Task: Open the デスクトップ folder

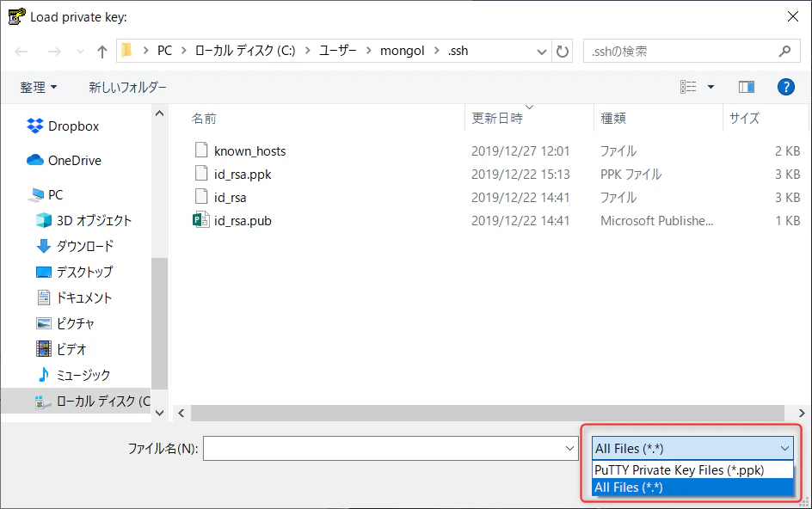Action: point(84,272)
